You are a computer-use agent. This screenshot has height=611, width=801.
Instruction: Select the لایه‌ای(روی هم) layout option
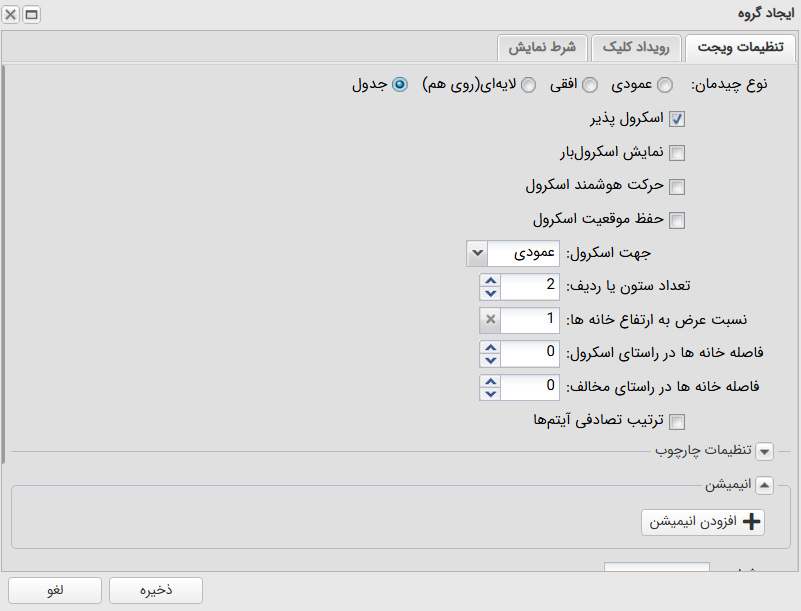[528, 85]
